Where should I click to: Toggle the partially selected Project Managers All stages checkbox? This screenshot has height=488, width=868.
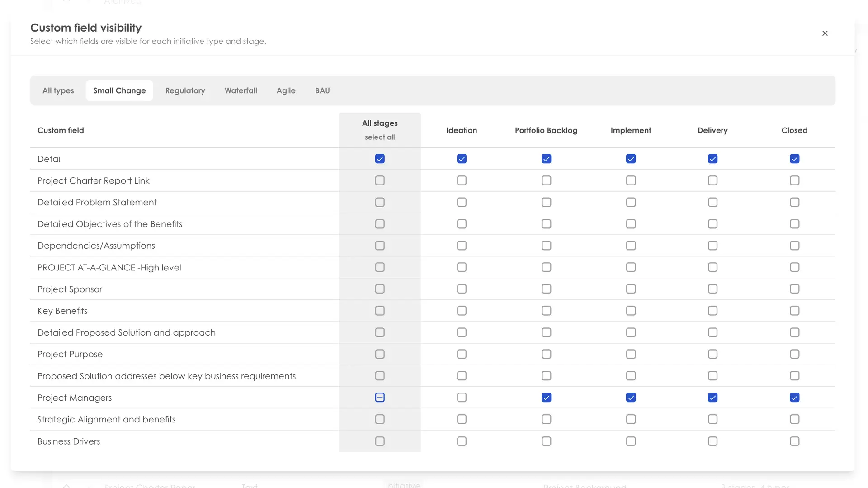pos(380,398)
